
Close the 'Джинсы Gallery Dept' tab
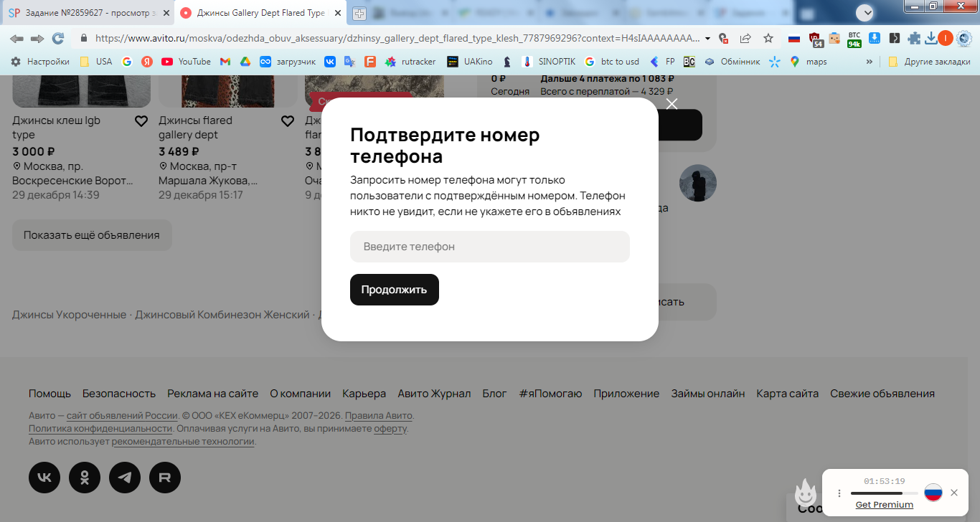[338, 13]
